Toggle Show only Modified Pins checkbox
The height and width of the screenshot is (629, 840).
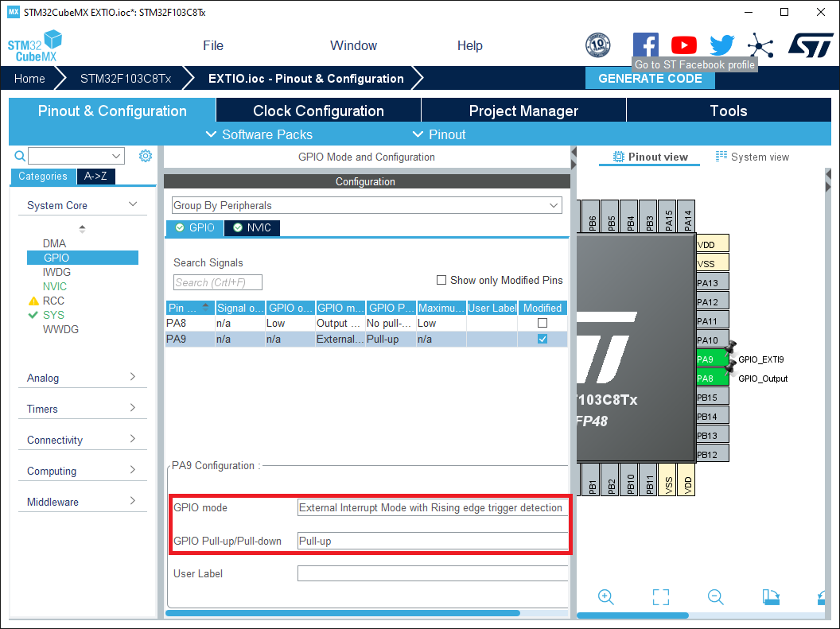click(441, 280)
